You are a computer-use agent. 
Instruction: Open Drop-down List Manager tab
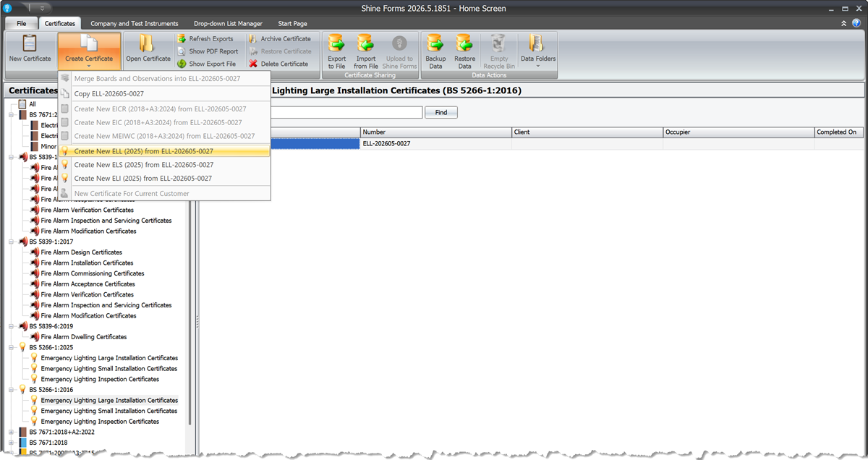tap(228, 24)
